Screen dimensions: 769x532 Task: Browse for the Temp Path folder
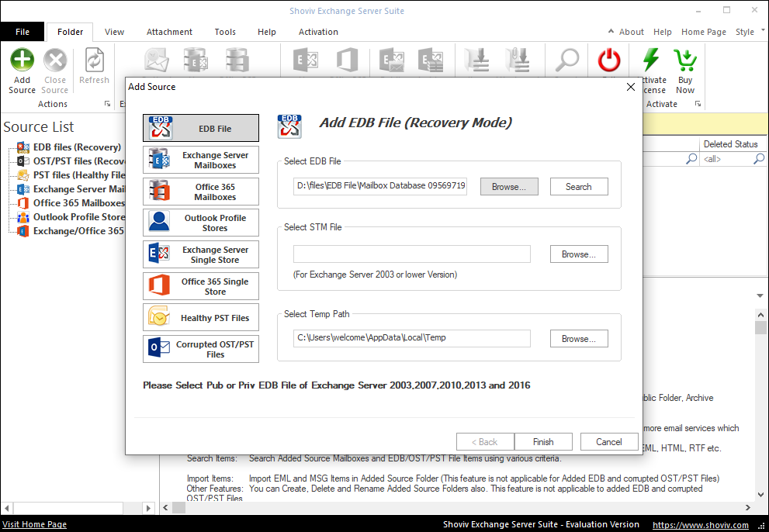[579, 339]
